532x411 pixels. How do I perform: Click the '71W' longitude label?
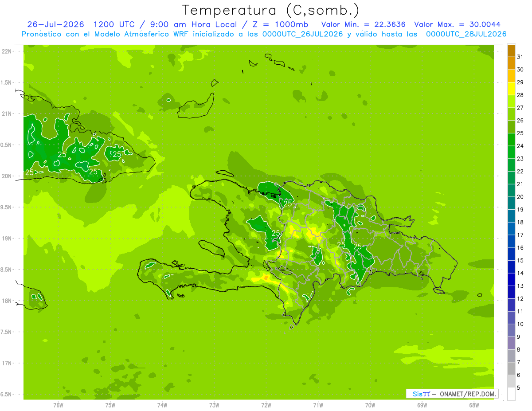click(x=318, y=405)
